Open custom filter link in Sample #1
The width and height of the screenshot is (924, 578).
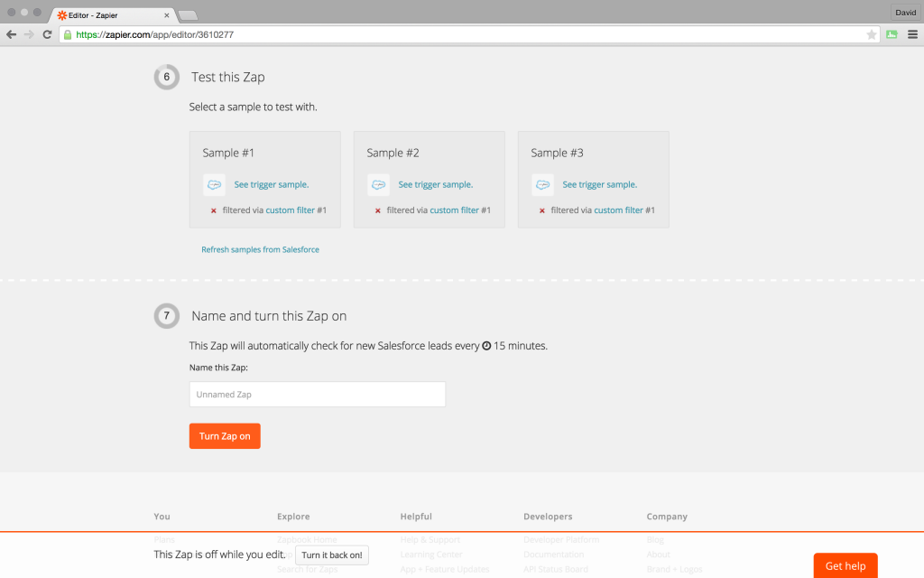pyautogui.click(x=290, y=210)
